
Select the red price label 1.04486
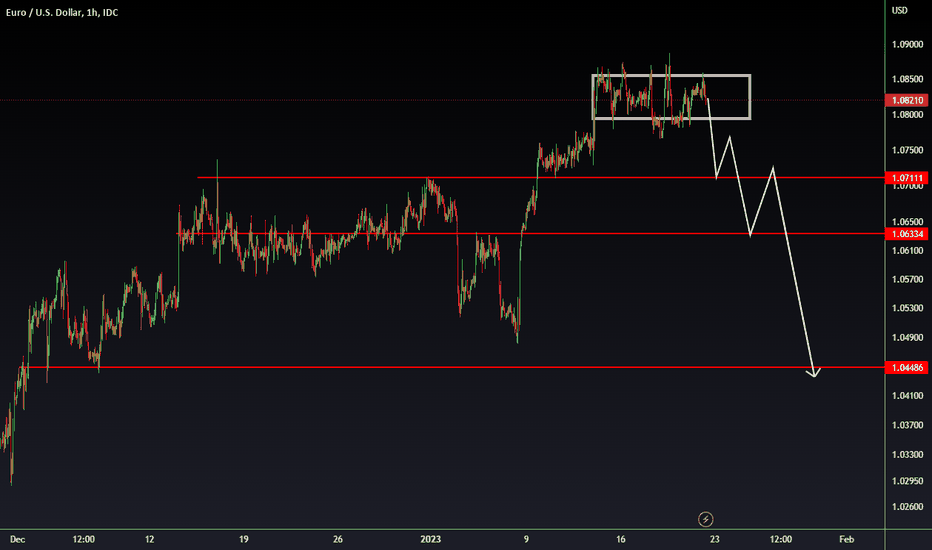coord(906,367)
